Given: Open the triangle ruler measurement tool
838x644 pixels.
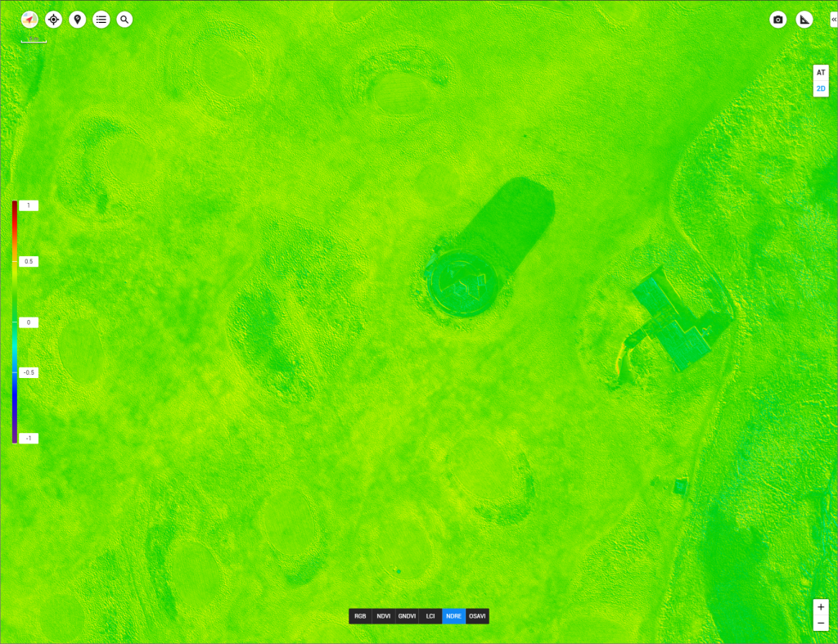Looking at the screenshot, I should [805, 20].
